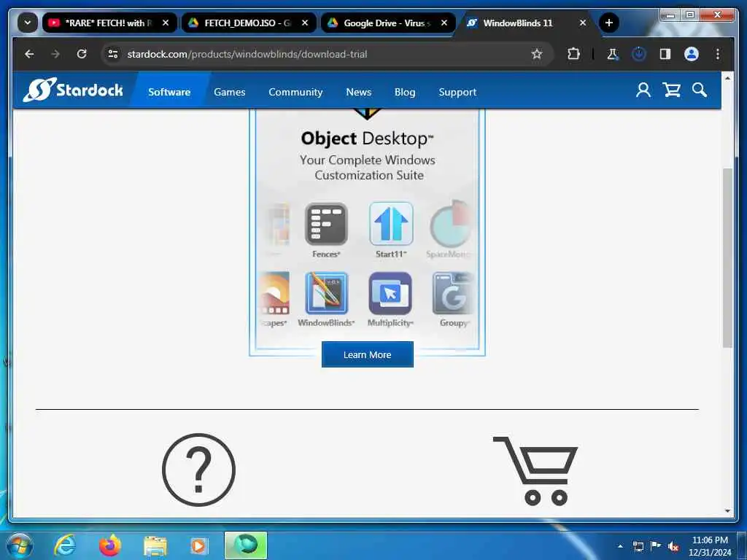Select the WindowBlinds app icon

[326, 293]
